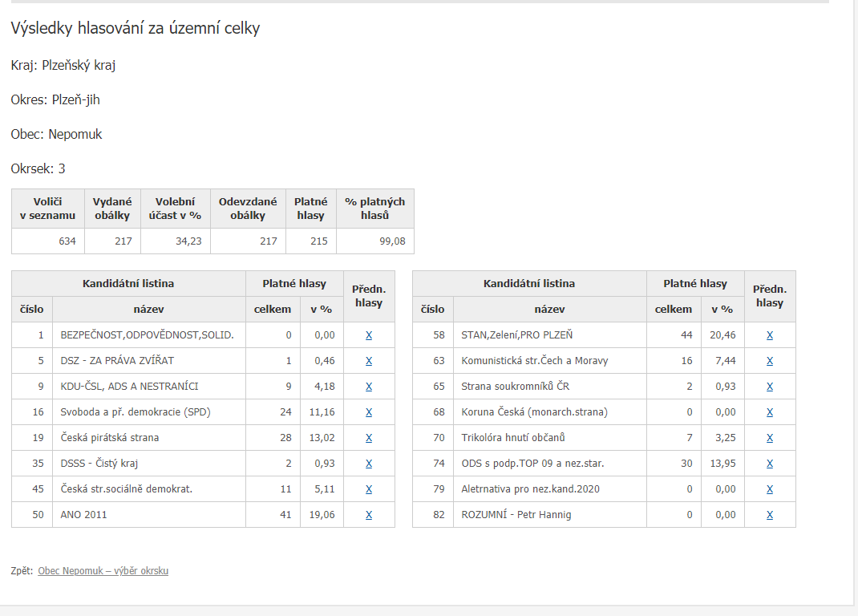Open preferential votes X for BEZPEČNOST,ODPOVĚDNOST,SOLID.

(369, 335)
